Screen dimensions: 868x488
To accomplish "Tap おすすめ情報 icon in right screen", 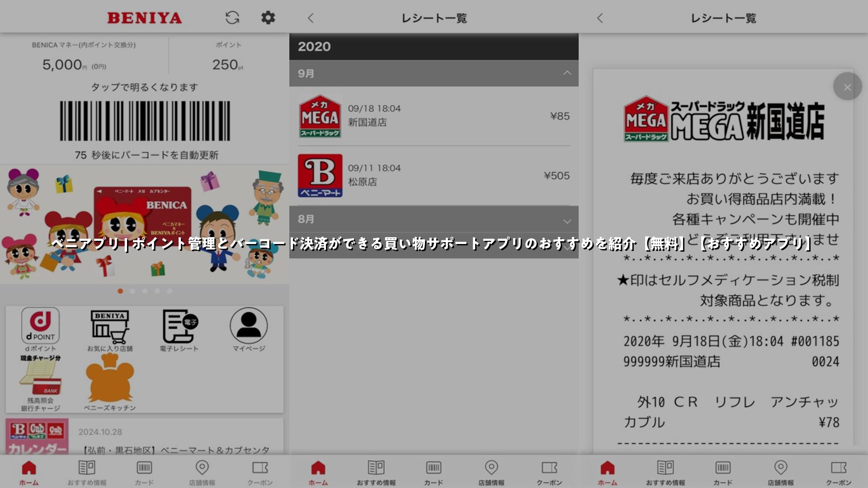I will tap(665, 473).
